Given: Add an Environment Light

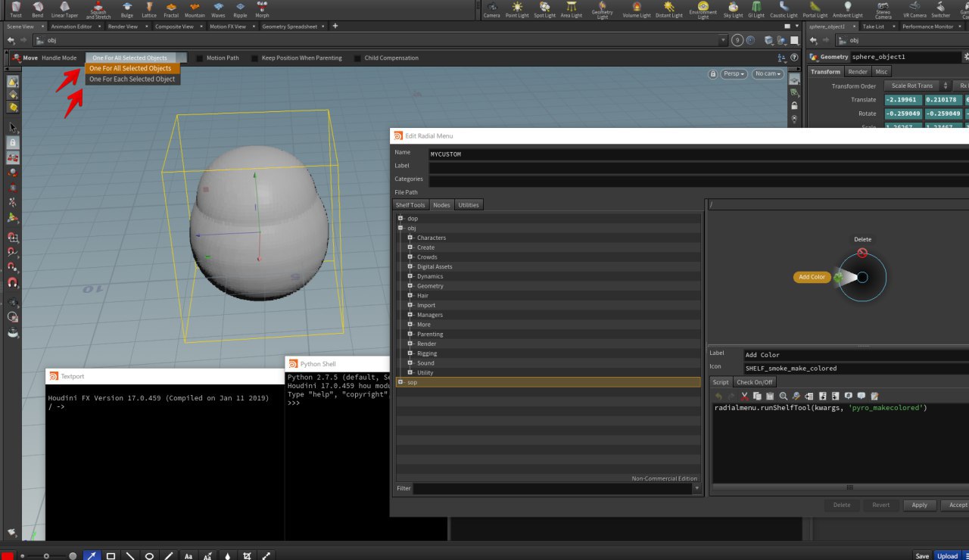Looking at the screenshot, I should click(703, 10).
